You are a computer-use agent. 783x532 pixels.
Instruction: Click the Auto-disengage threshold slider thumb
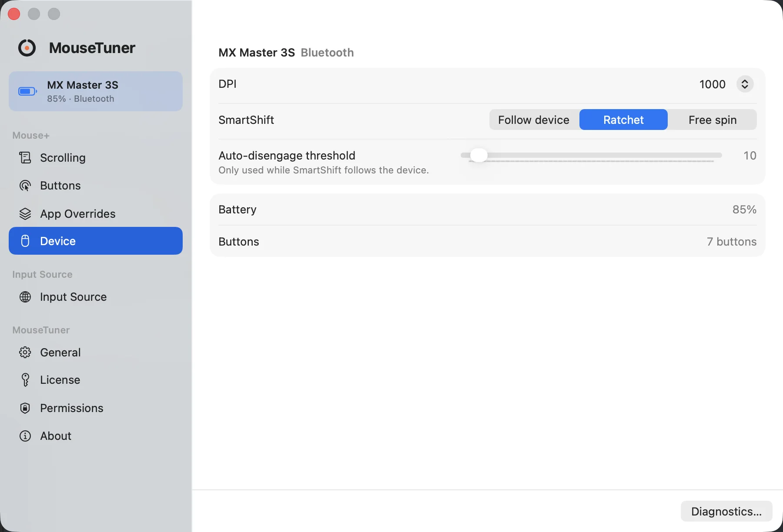479,155
